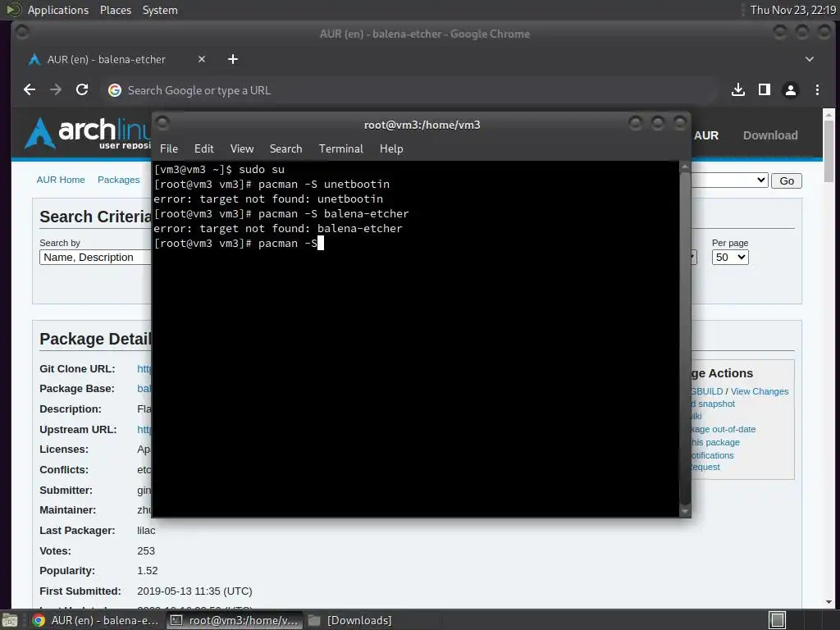Screen dimensions: 840x630
Task: Open language dropdown next to Go
Action: pyautogui.click(x=729, y=180)
